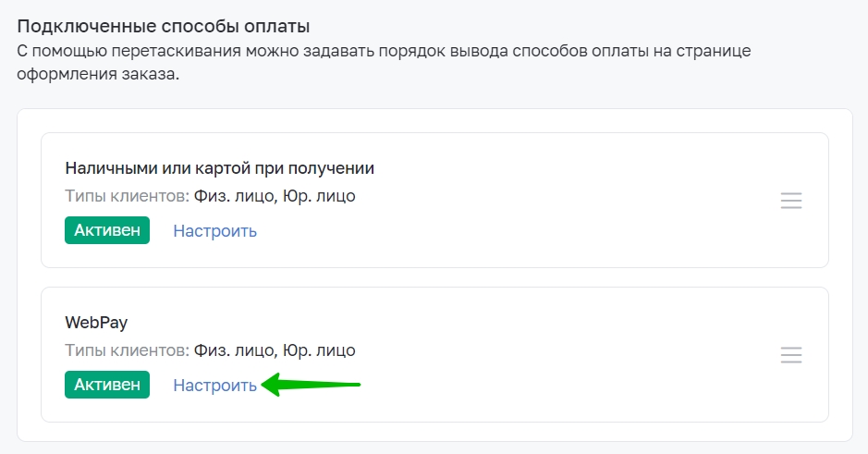Open Настроить settings for WebPay
This screenshot has width=868, height=454.
[x=214, y=386]
